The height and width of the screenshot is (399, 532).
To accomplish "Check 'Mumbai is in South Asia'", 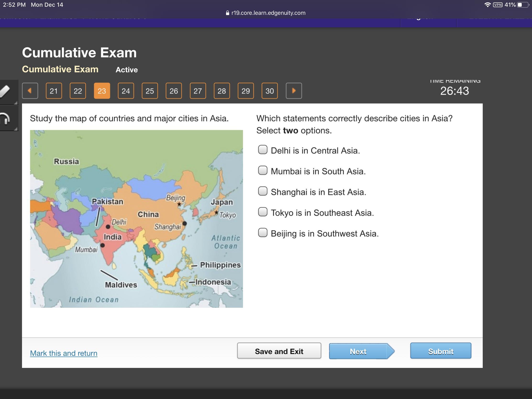I will 262,170.
